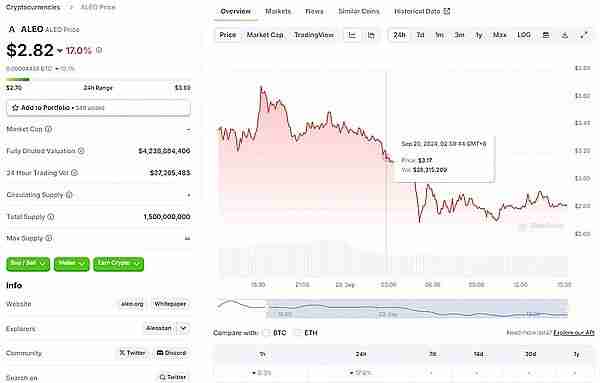
Task: Open the Buy / Sell dropdown
Action: point(28,264)
